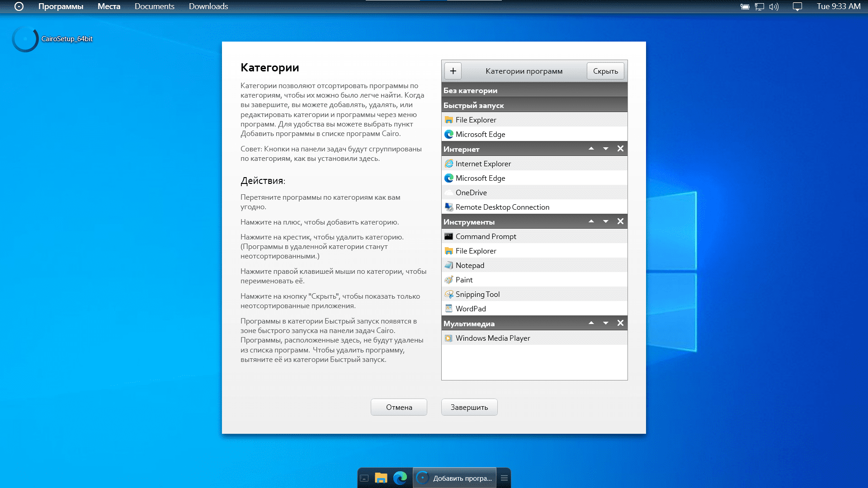Screen dimensions: 868x488
Task: Move Инструменты category up with arrow
Action: [x=591, y=221]
